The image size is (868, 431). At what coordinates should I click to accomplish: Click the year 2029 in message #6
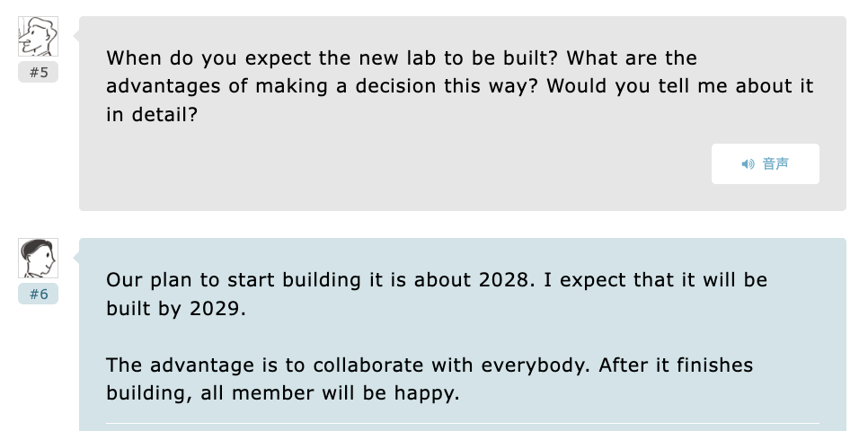[217, 308]
